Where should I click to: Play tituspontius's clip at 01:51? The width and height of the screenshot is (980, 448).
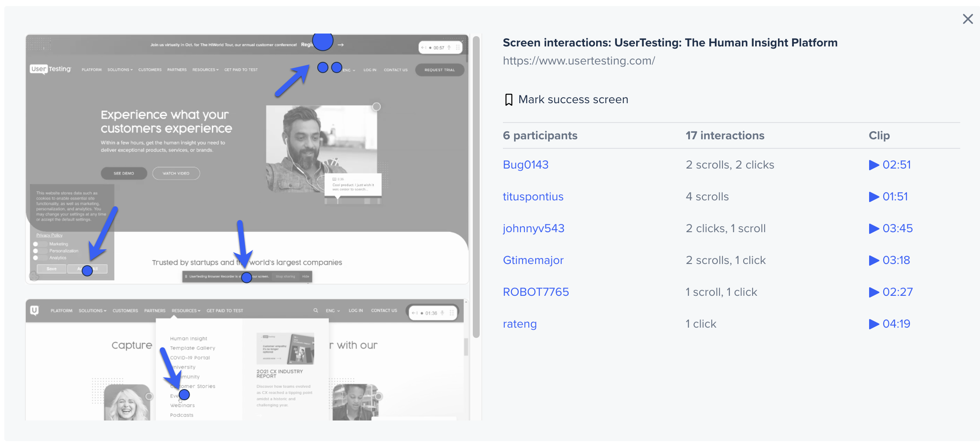pyautogui.click(x=888, y=196)
